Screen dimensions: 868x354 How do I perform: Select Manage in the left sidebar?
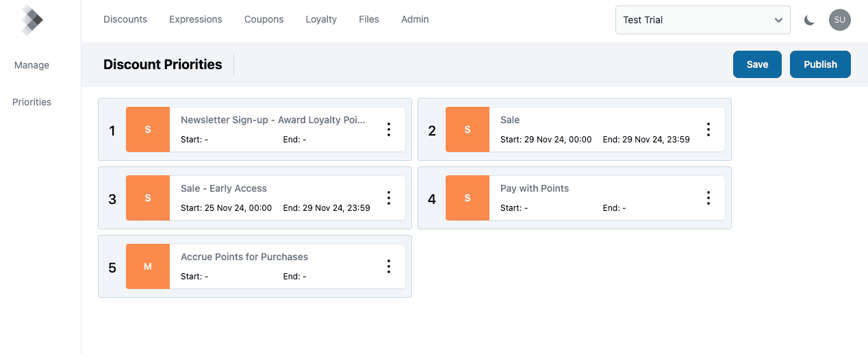tap(32, 65)
